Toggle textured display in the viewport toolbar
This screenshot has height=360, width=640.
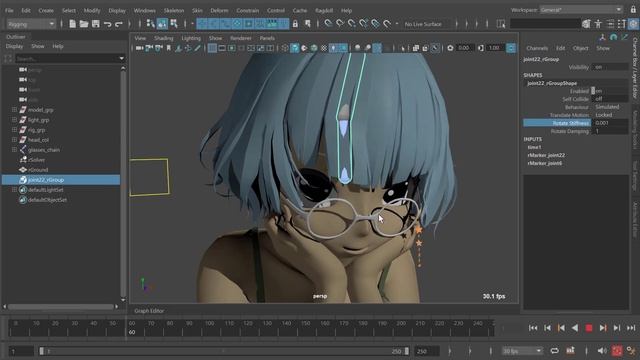coord(324,48)
